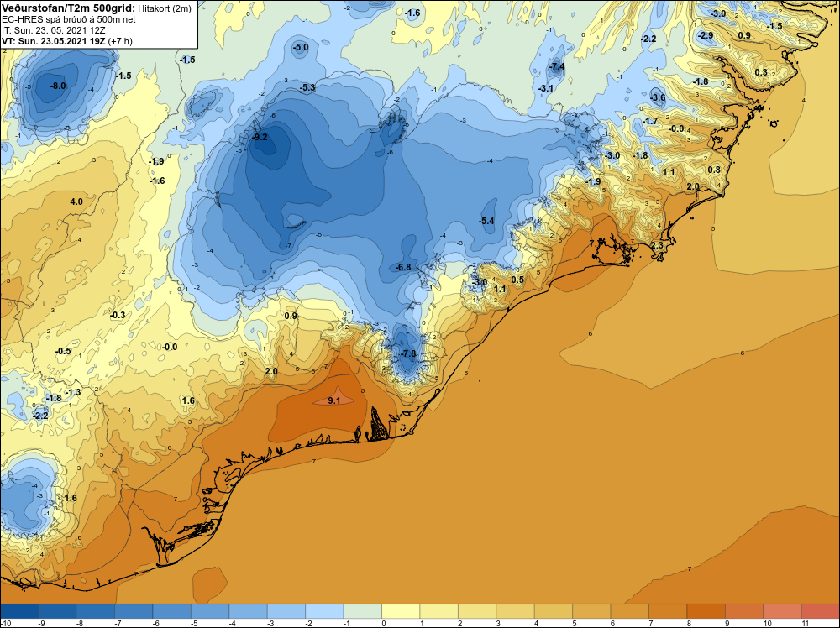Click the "-3.6" temperature label
This screenshot has height=628, width=840.
click(658, 97)
